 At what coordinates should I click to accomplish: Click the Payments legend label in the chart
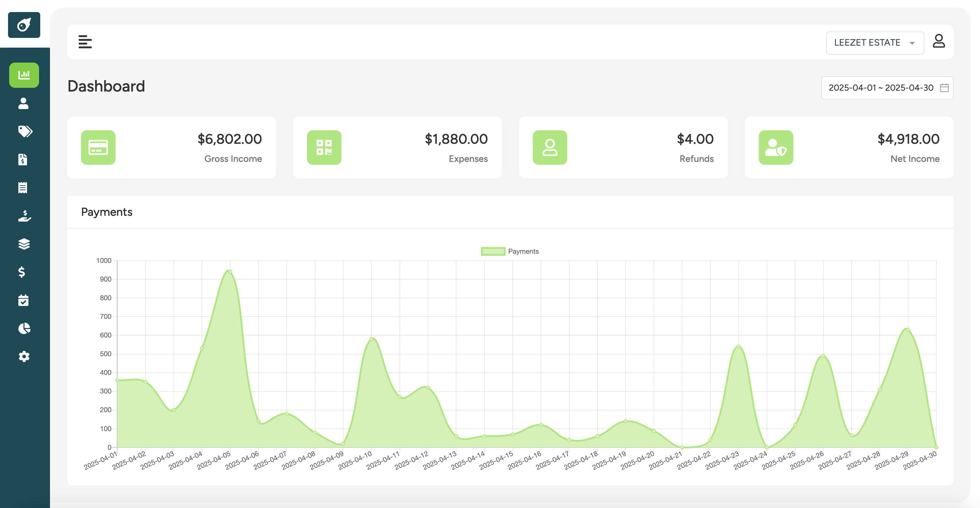[x=523, y=251]
